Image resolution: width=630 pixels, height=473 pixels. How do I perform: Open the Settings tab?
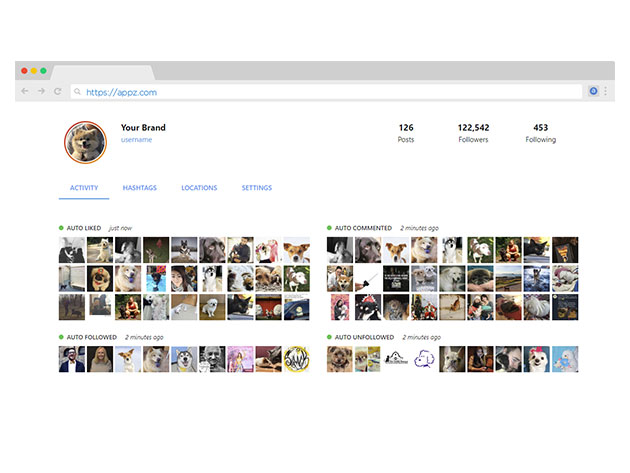coord(257,188)
